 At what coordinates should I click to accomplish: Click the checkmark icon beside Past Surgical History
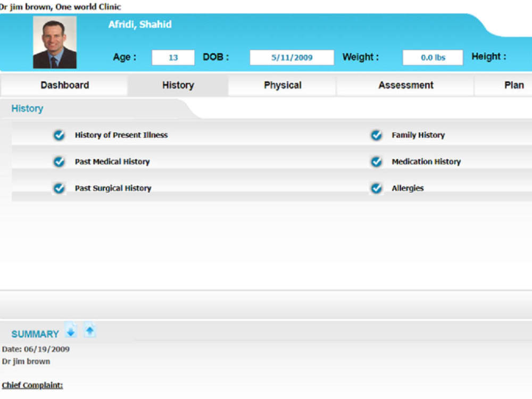[59, 188]
